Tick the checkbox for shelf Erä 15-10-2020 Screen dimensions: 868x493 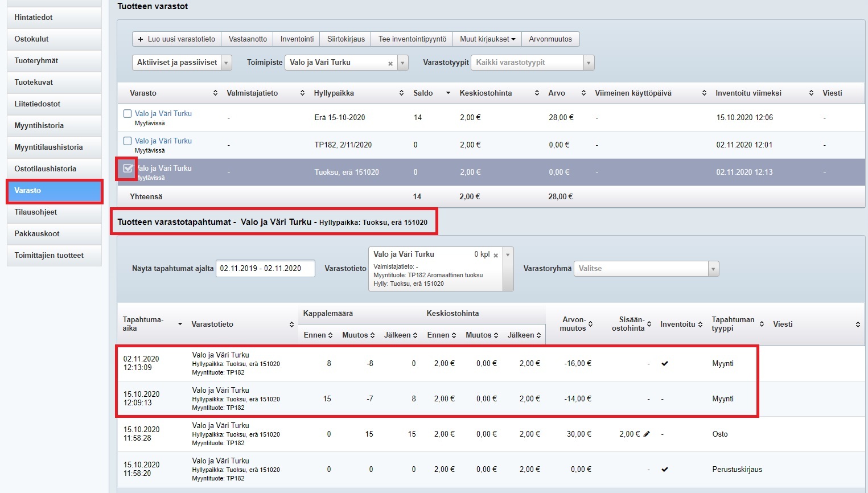pyautogui.click(x=127, y=114)
